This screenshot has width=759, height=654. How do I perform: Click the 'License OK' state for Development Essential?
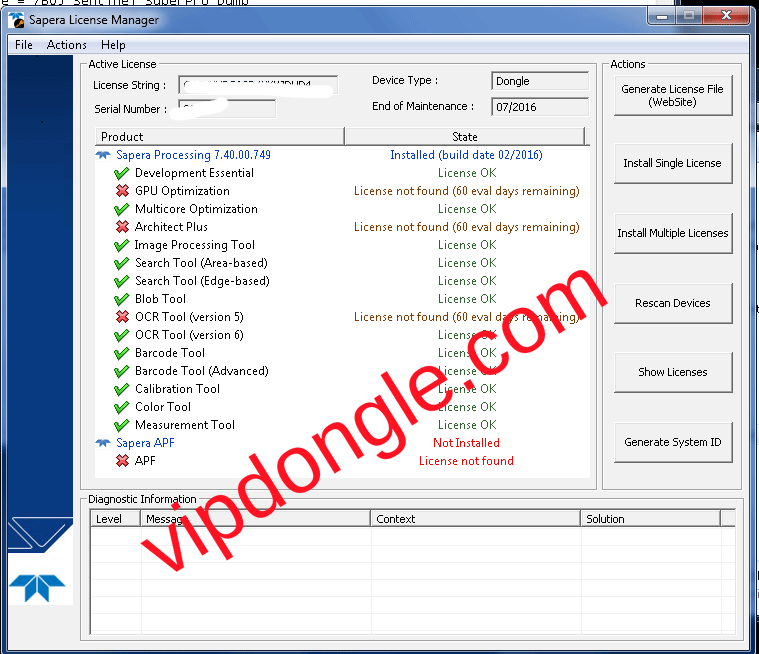[467, 173]
